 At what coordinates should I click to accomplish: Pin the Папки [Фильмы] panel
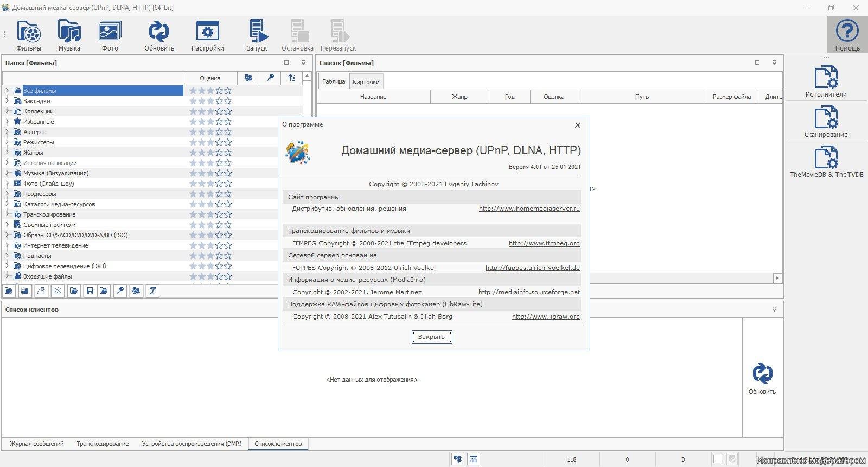pos(303,63)
